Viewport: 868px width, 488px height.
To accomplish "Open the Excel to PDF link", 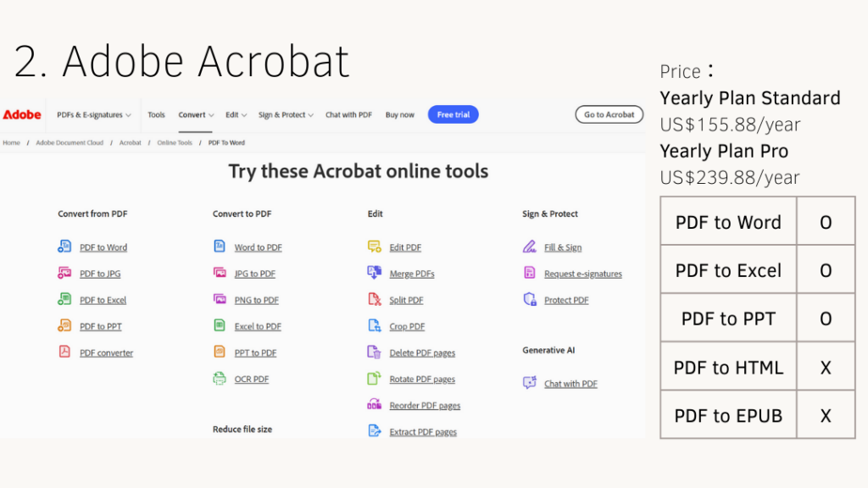I will click(258, 326).
